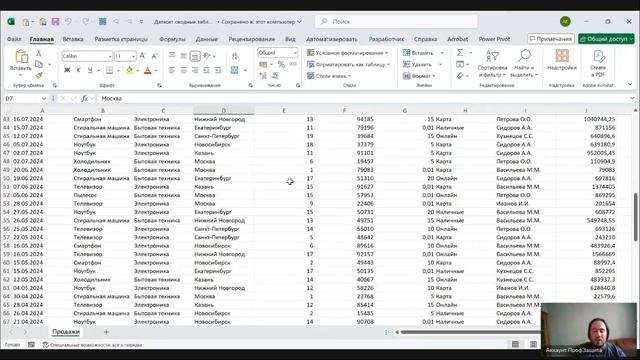Toggle bottom align button
This screenshot has width=640, height=360.
pyautogui.click(x=195, y=56)
